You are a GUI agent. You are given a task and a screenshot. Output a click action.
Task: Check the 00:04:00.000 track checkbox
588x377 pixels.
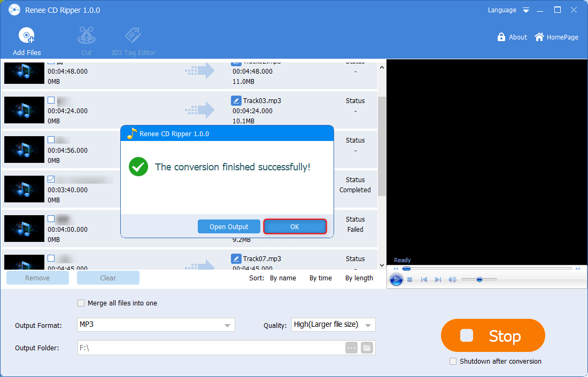pos(51,218)
